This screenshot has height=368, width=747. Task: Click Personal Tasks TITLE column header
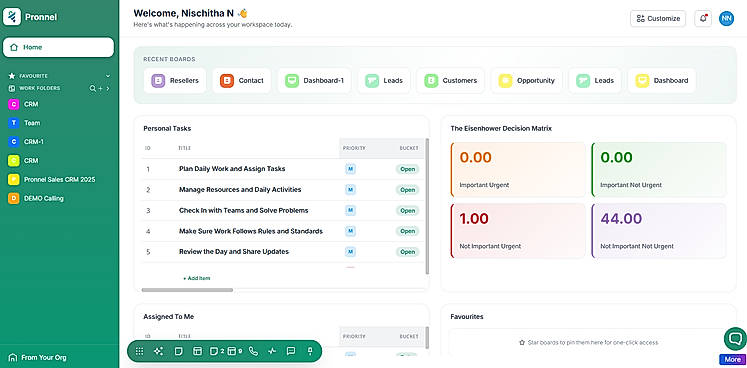184,148
